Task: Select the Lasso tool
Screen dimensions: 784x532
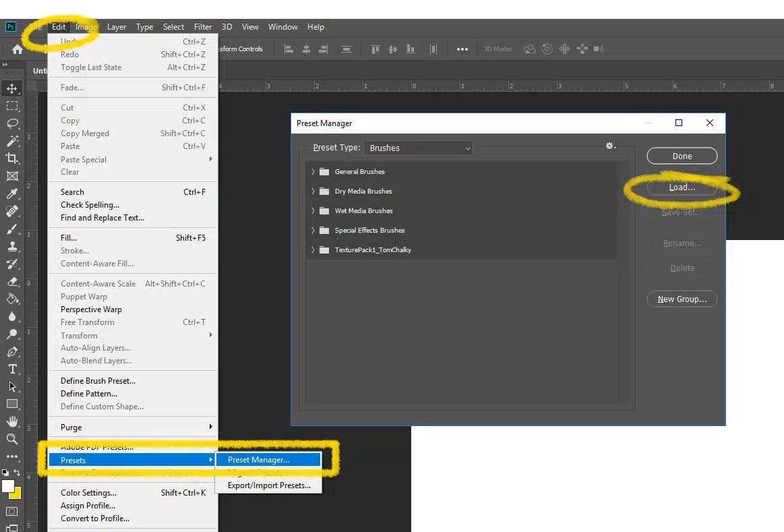Action: [12, 123]
